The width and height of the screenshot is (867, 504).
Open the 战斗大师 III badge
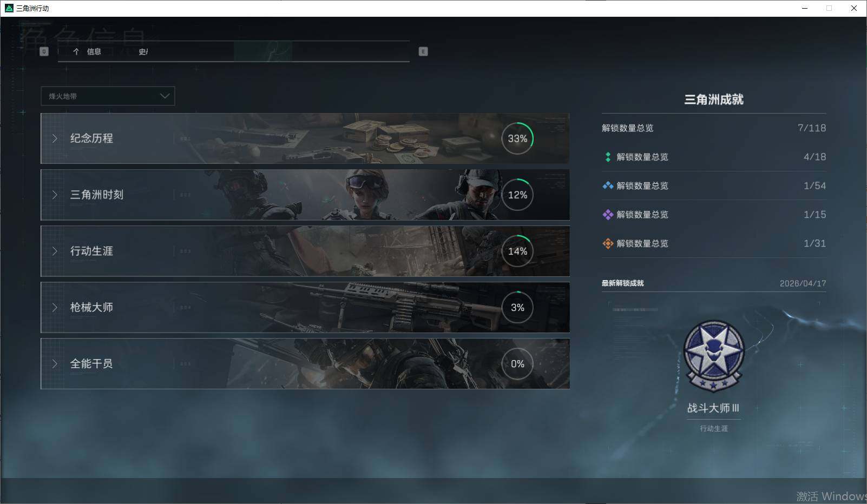[x=714, y=355]
